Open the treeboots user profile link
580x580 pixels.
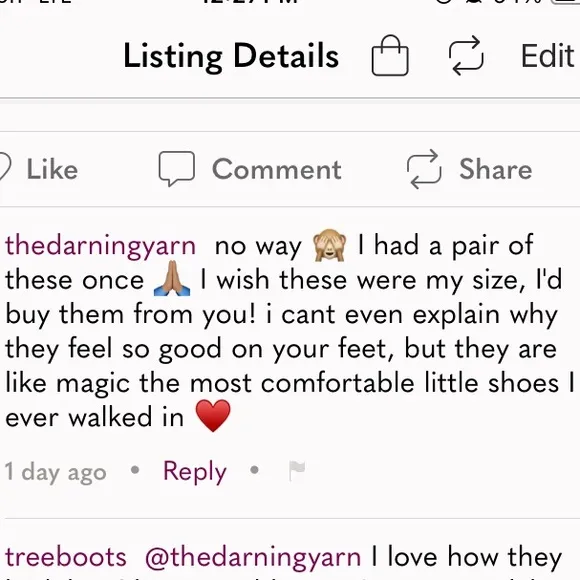tap(66, 557)
